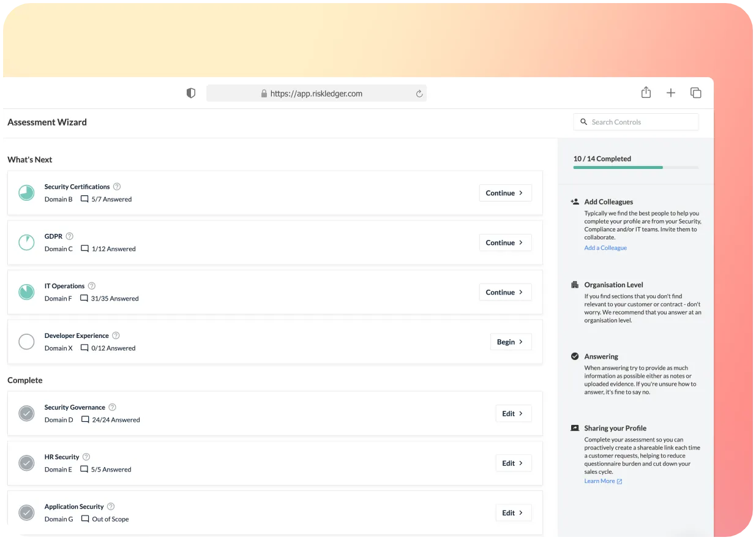This screenshot has width=756, height=540.
Task: Open help icon beside HR Security
Action: click(x=86, y=457)
